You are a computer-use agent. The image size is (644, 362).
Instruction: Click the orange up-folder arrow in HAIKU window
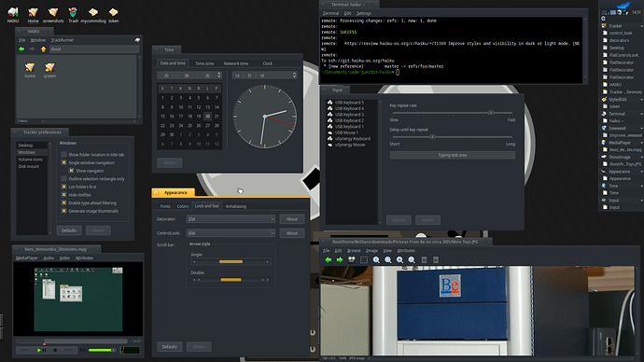[43, 49]
